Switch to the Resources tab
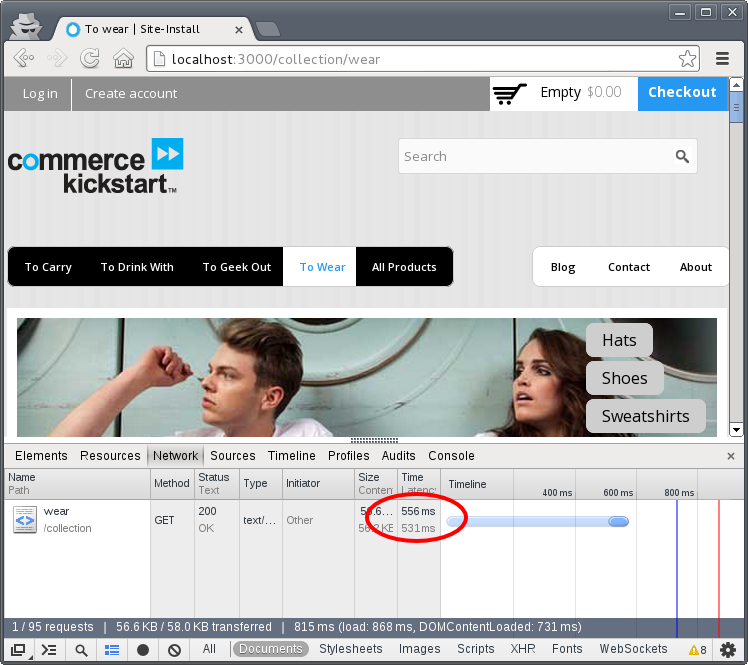 pyautogui.click(x=110, y=456)
